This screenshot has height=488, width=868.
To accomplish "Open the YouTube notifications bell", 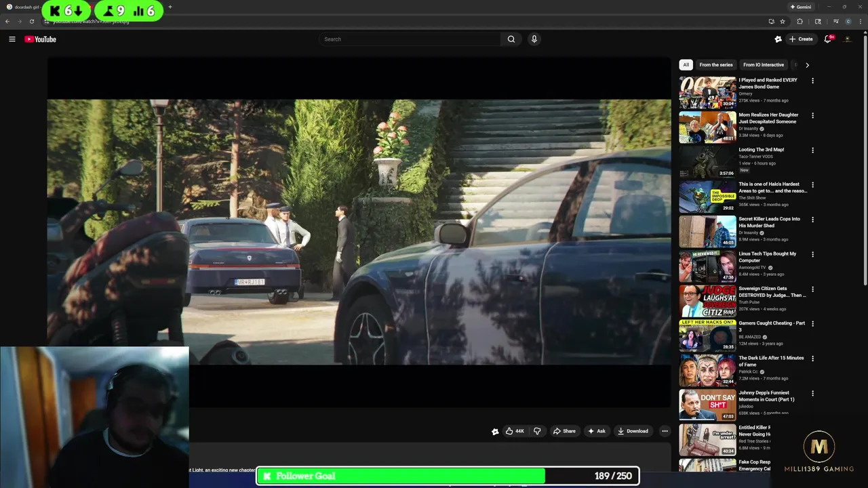I will click(828, 39).
